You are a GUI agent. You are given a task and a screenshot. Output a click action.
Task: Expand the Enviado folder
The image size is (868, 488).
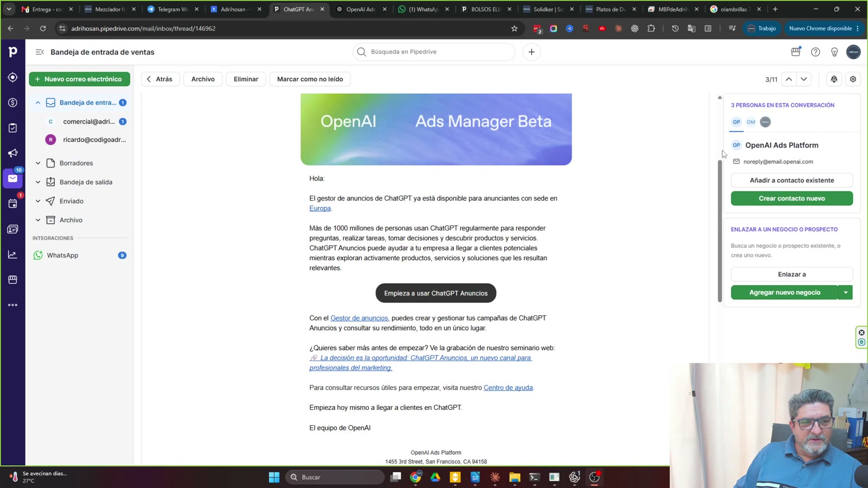(x=38, y=201)
